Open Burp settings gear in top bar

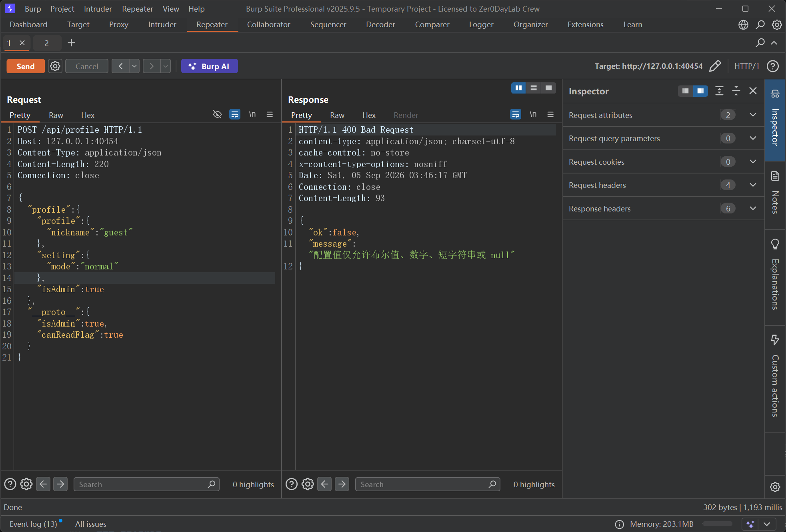point(777,25)
